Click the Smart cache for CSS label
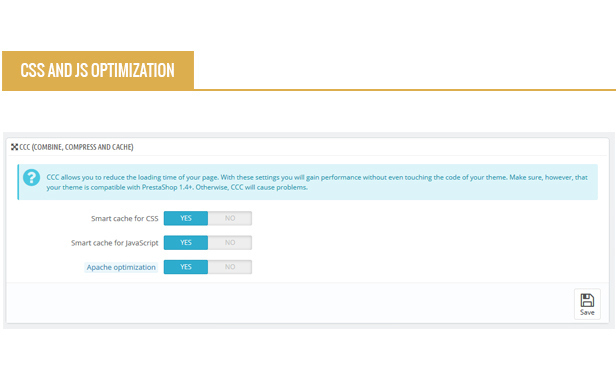 [125, 219]
